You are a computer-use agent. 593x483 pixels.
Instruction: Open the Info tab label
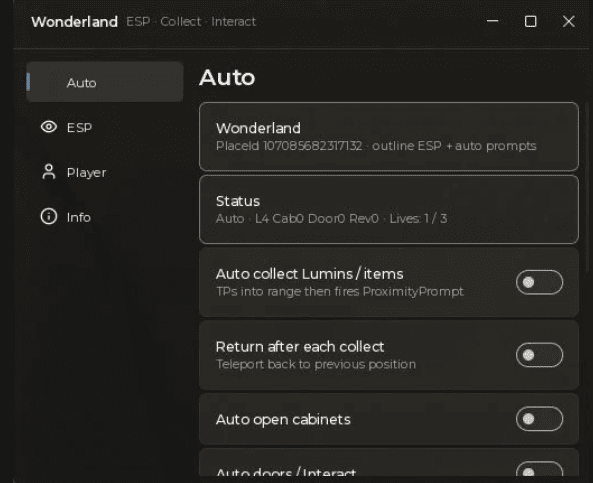(79, 217)
